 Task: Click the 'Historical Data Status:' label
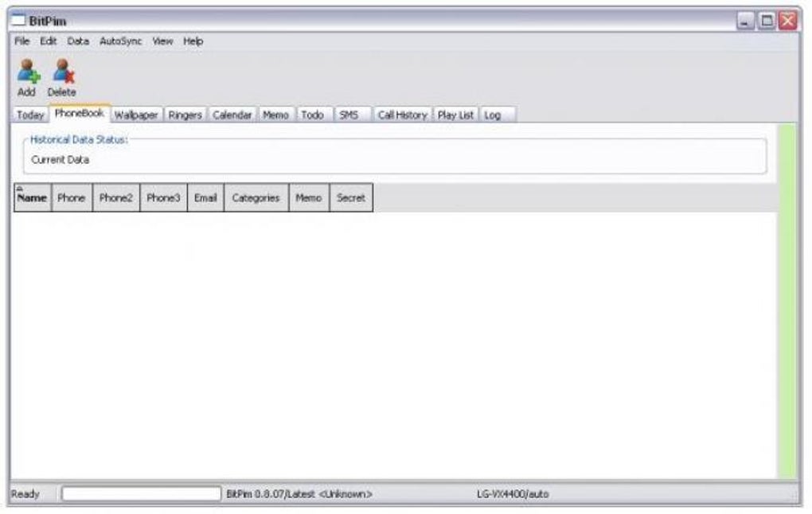coord(79,140)
